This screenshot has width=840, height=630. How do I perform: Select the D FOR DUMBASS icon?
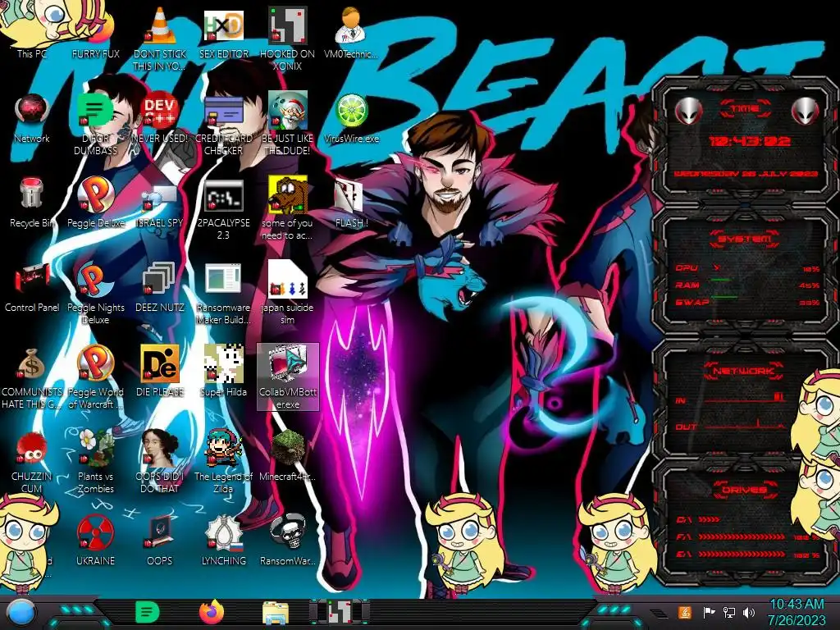point(95,123)
